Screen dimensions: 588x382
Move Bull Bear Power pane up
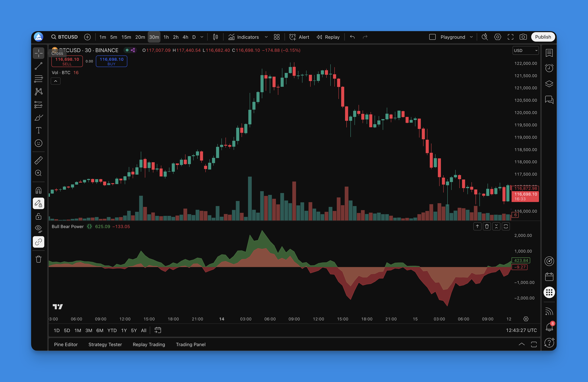(x=477, y=226)
